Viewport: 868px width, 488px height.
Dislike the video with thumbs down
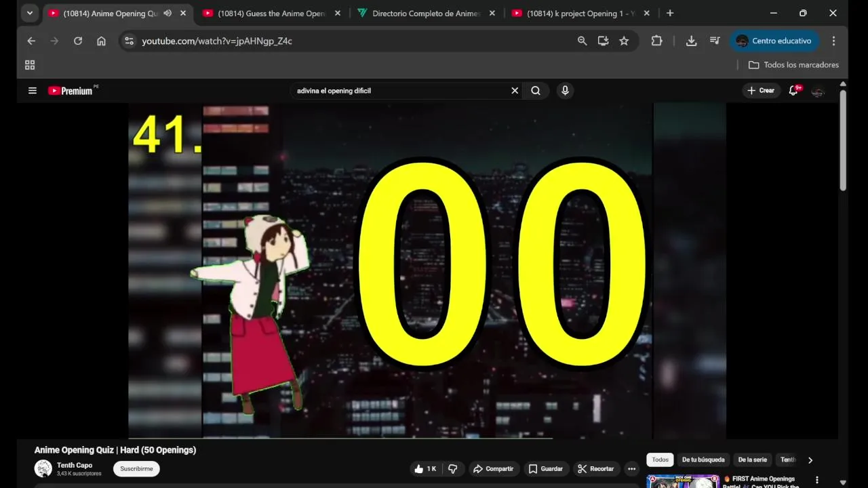[x=453, y=468]
